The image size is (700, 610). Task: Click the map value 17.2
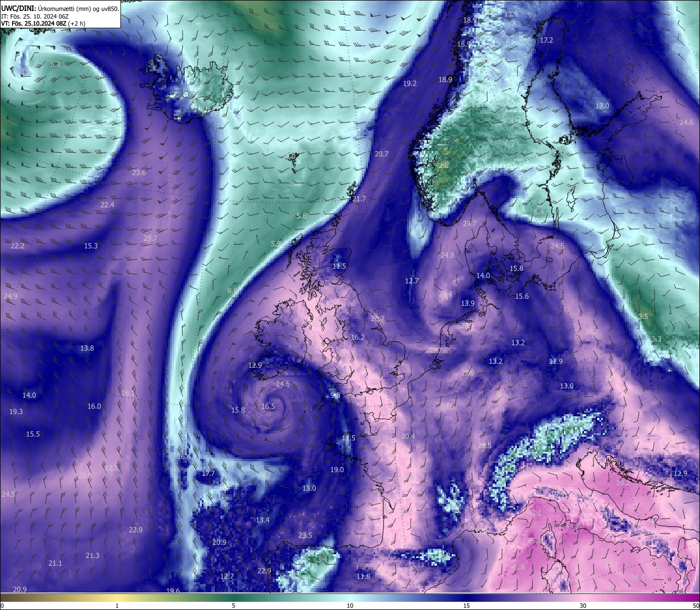pyautogui.click(x=546, y=40)
